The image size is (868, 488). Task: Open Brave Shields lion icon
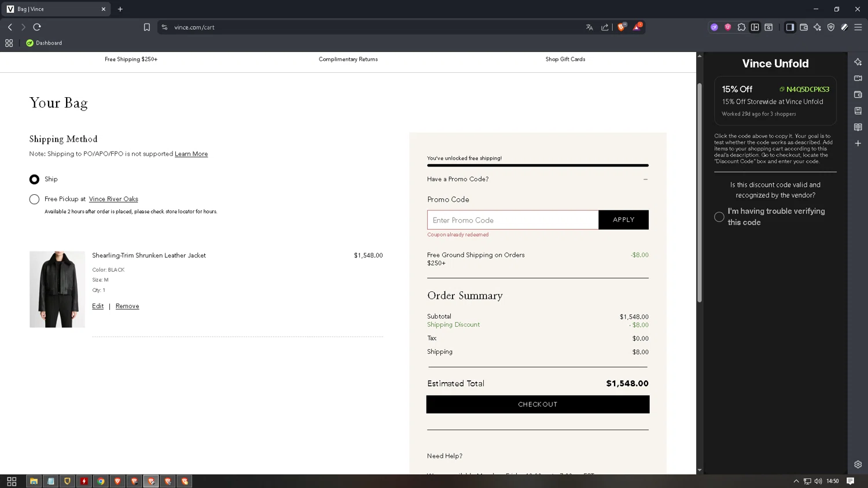click(621, 27)
